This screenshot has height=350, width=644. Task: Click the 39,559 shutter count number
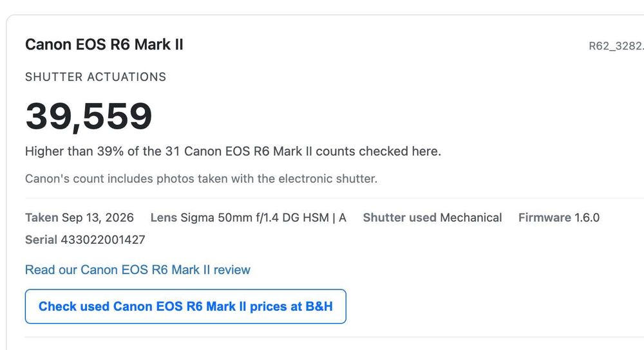pyautogui.click(x=89, y=116)
